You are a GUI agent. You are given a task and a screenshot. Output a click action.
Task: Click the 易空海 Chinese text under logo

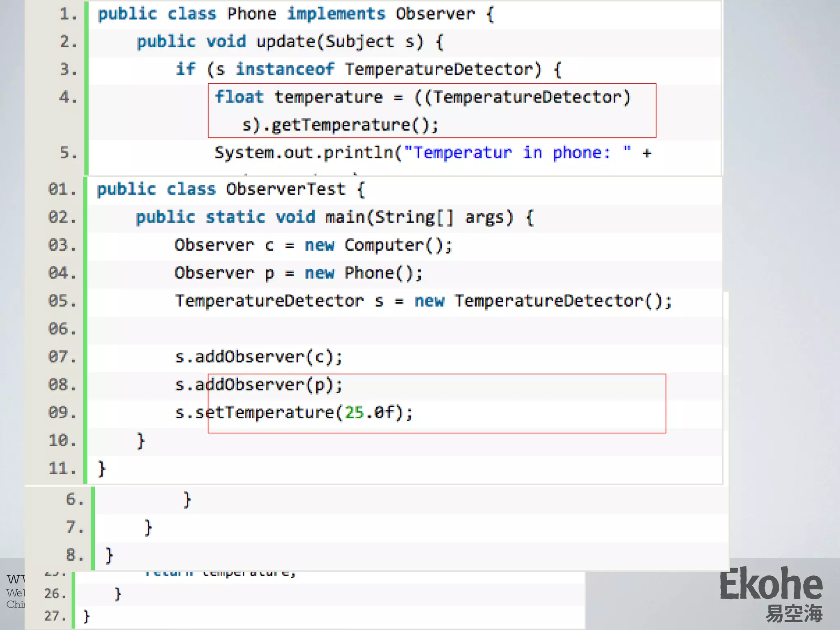coord(794,614)
